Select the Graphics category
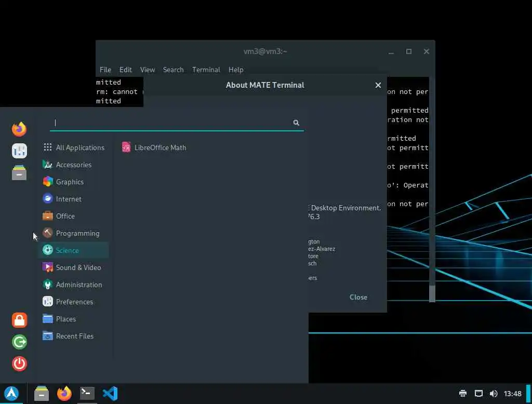Screen dimensions: 532x404 coord(74,182)
